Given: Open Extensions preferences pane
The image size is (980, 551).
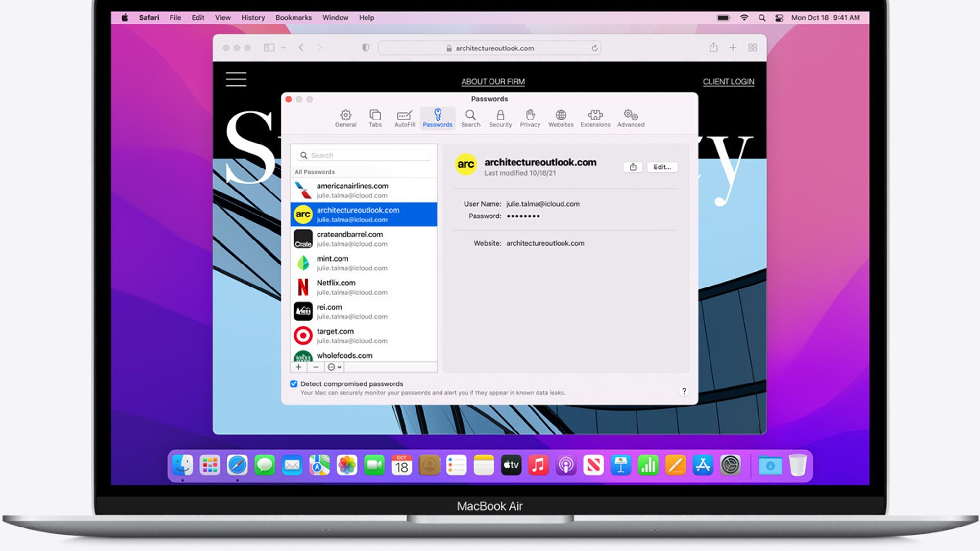Looking at the screenshot, I should (595, 118).
